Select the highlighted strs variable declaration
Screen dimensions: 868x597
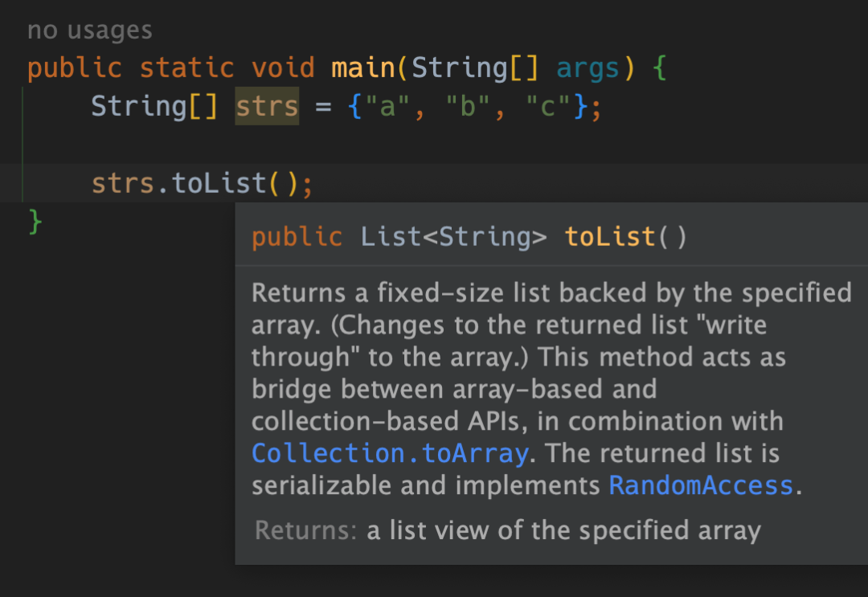(267, 106)
